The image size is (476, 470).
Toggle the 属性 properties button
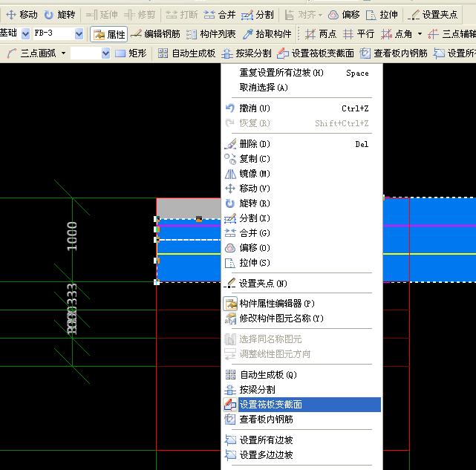click(108, 34)
